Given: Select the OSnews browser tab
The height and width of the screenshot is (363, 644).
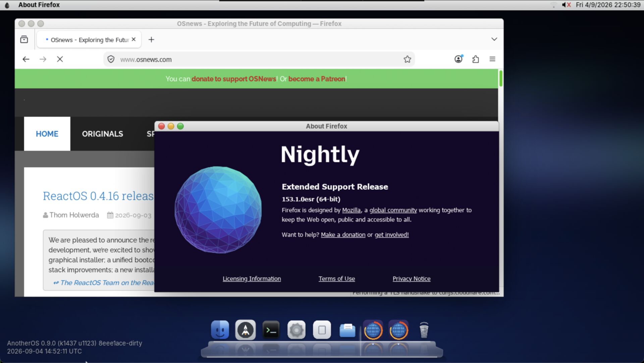Looking at the screenshot, I should pyautogui.click(x=89, y=40).
